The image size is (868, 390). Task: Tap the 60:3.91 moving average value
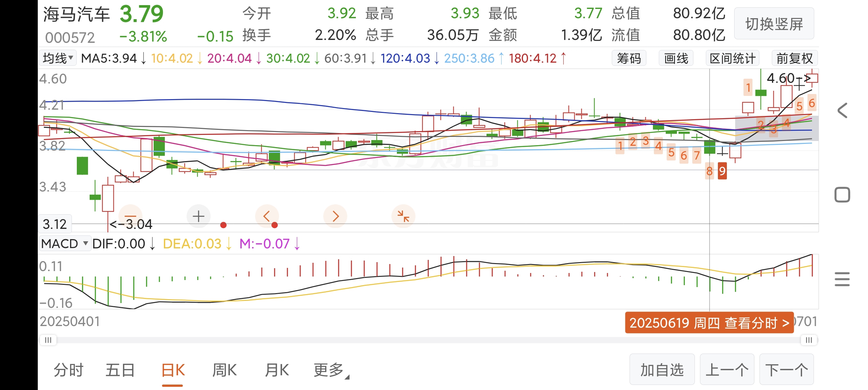tap(350, 58)
